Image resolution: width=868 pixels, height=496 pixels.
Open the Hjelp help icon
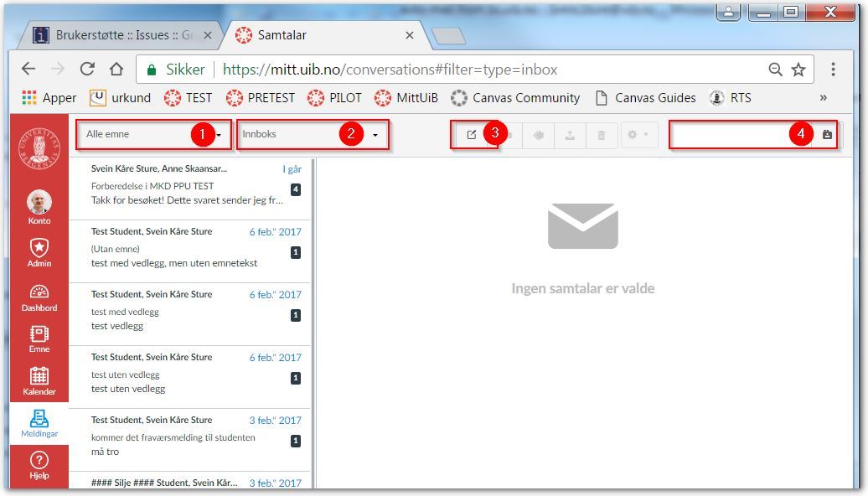click(x=39, y=464)
